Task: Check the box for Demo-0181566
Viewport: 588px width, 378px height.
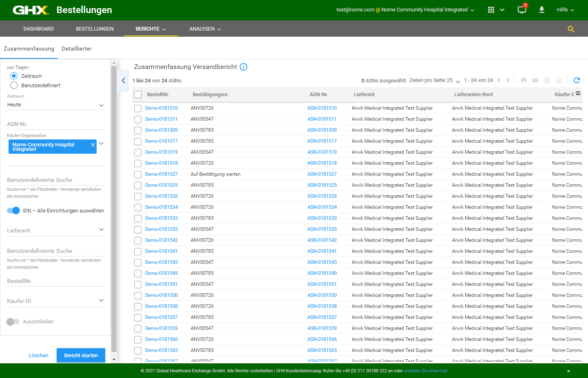Action: 138,340
